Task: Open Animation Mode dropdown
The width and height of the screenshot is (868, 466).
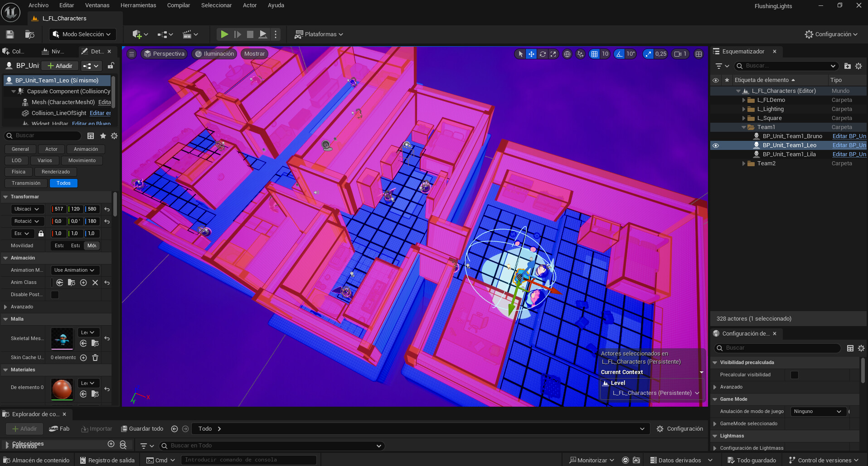Action: pos(75,270)
